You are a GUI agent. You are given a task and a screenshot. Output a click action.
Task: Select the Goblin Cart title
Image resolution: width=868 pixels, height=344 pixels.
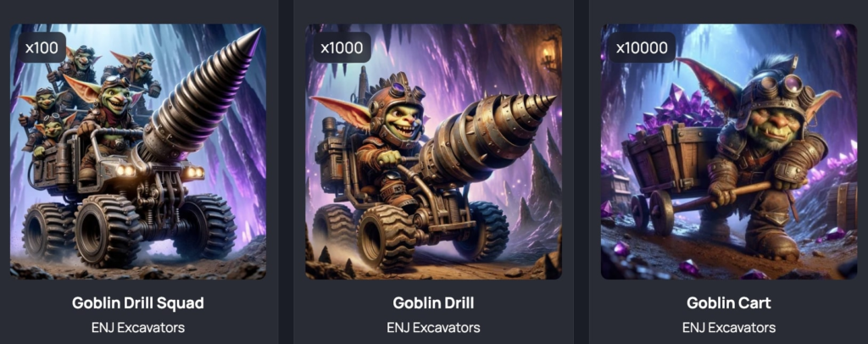pyautogui.click(x=729, y=303)
